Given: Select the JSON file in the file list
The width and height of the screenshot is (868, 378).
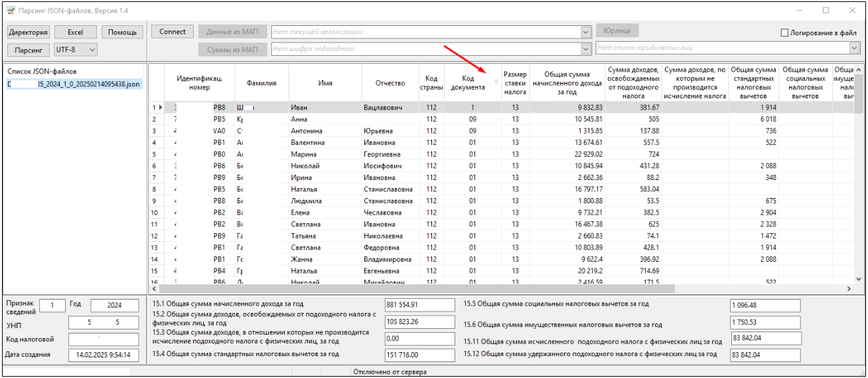Looking at the screenshot, I should click(x=73, y=84).
